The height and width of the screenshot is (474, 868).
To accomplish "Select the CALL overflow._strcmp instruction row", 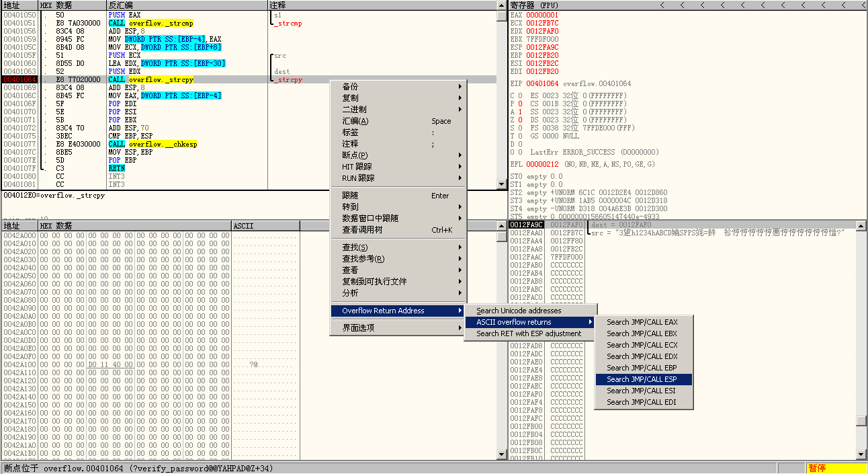I will tap(249, 23).
